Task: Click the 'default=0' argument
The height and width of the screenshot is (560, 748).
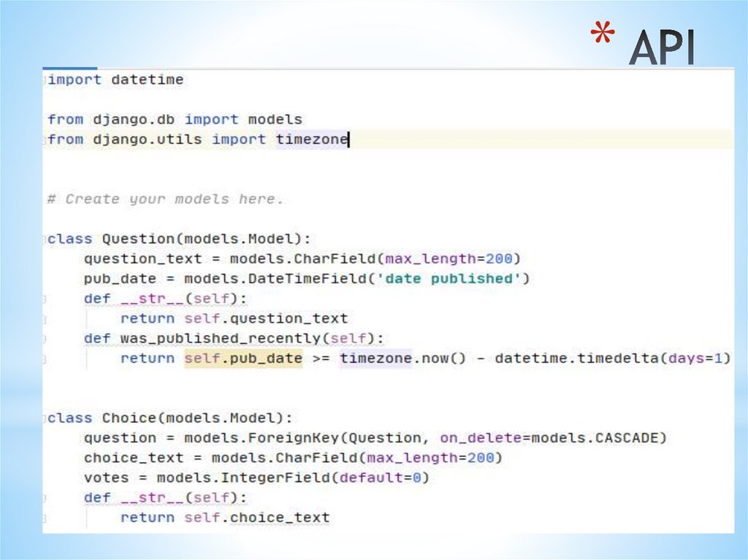Action: 380,477
